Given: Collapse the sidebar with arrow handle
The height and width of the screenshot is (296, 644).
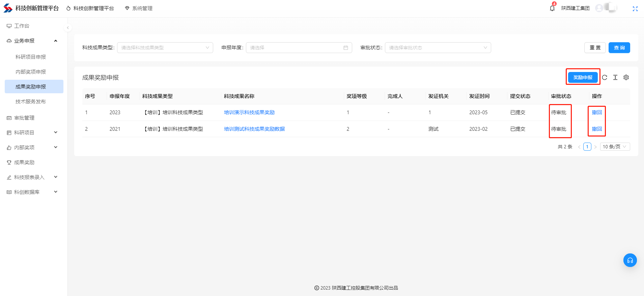Looking at the screenshot, I should tap(68, 28).
